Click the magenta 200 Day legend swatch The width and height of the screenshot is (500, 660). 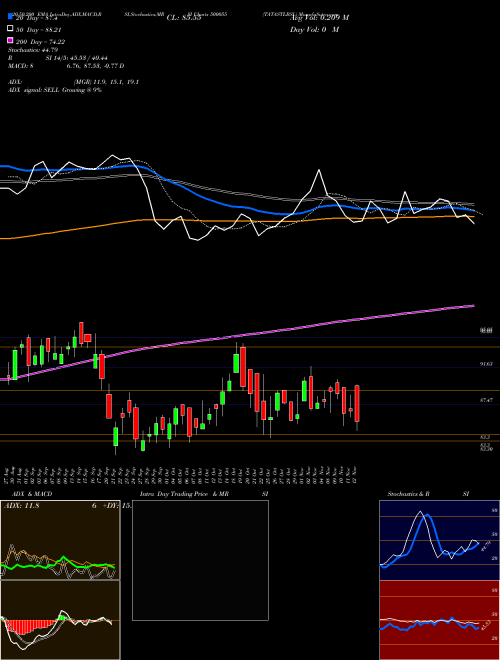pos(10,40)
